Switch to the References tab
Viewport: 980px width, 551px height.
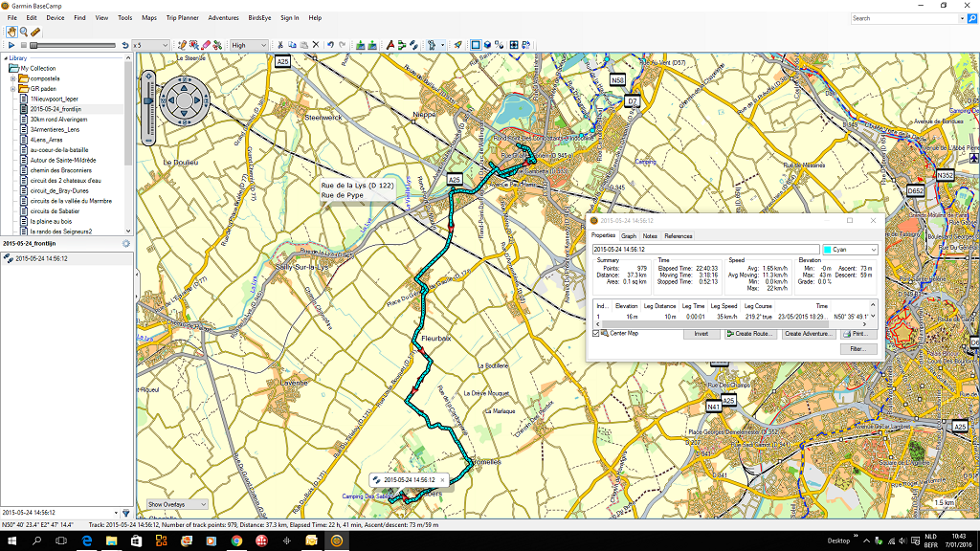679,236
